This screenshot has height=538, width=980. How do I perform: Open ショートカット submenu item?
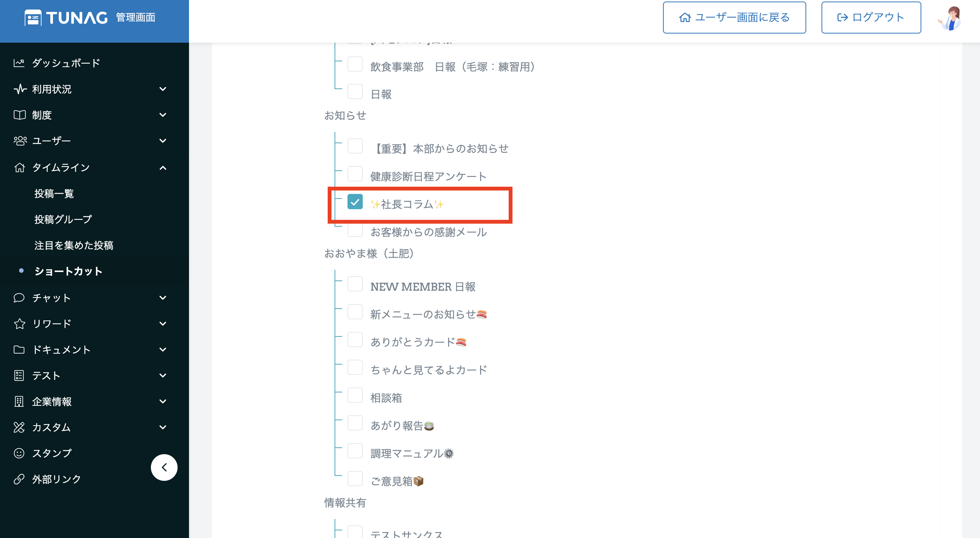coord(69,271)
